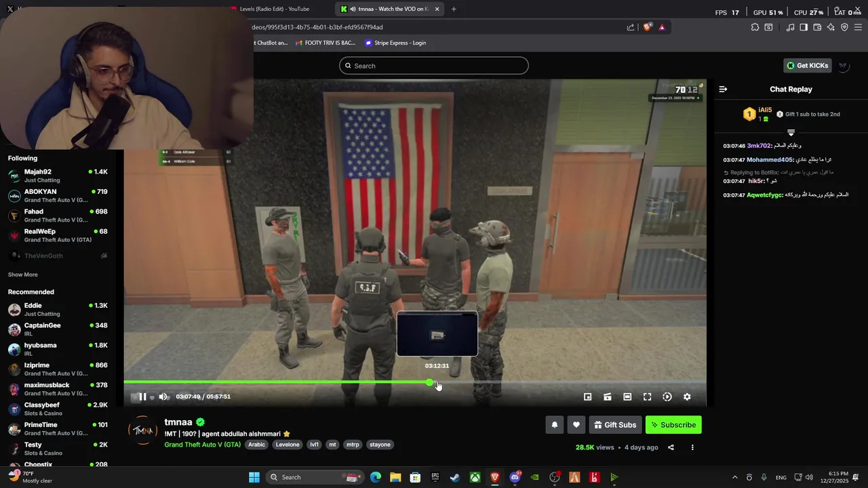
Task: Open Discord from the taskbar
Action: pyautogui.click(x=515, y=477)
